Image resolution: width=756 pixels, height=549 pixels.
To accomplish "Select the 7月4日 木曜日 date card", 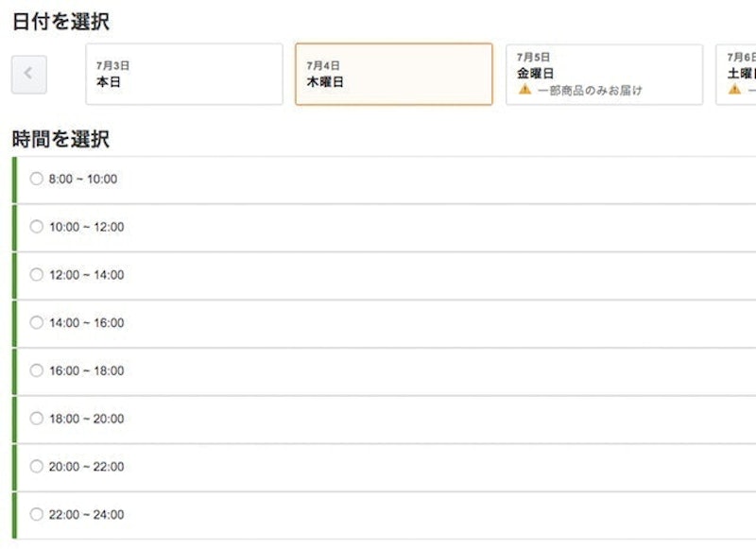I will point(393,74).
